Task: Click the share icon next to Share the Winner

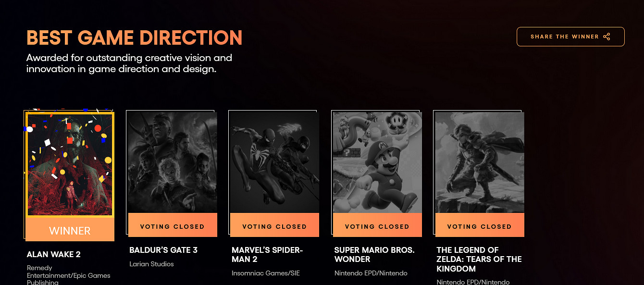Action: pyautogui.click(x=607, y=37)
